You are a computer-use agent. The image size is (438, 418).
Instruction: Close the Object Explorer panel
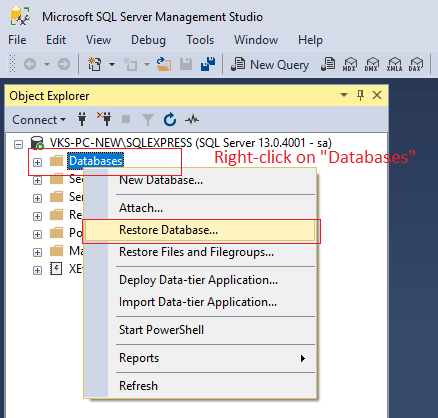point(377,95)
